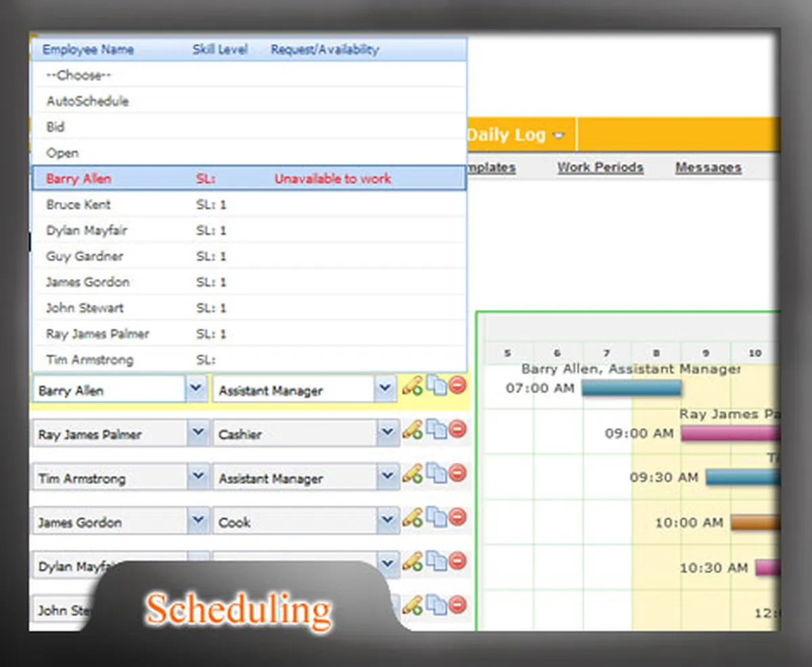The width and height of the screenshot is (812, 667).
Task: Pick Dylan Mayfair from the dropdown list
Action: [x=250, y=230]
